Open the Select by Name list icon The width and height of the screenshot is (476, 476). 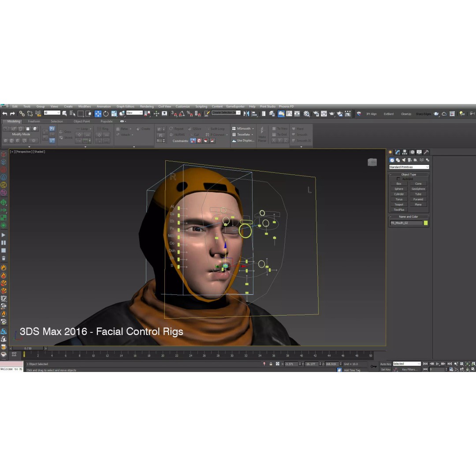[72, 114]
